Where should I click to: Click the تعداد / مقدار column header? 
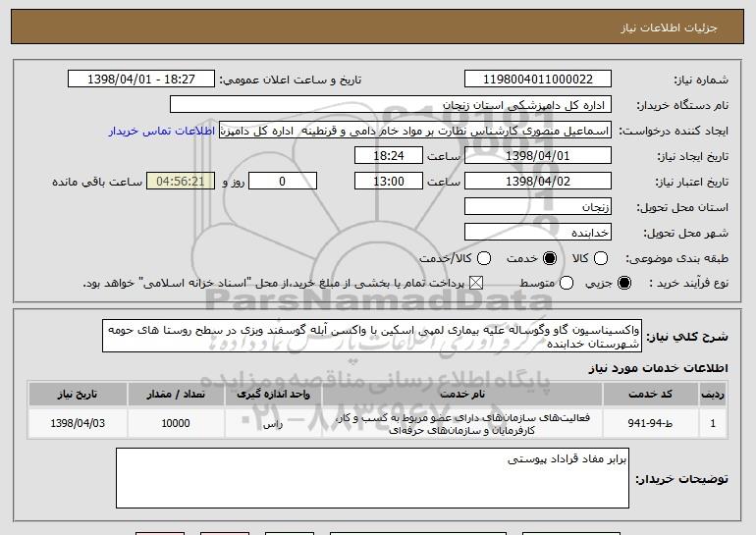176,395
